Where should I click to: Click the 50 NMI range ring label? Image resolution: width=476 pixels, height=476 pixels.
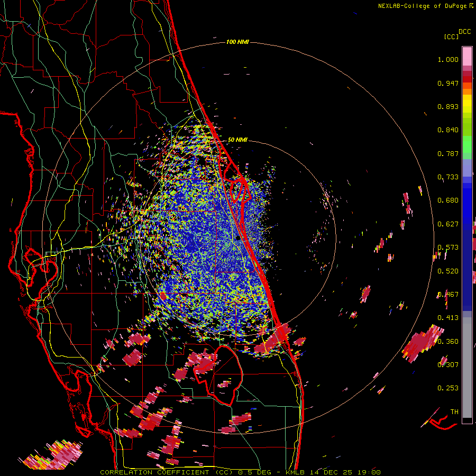tap(237, 140)
